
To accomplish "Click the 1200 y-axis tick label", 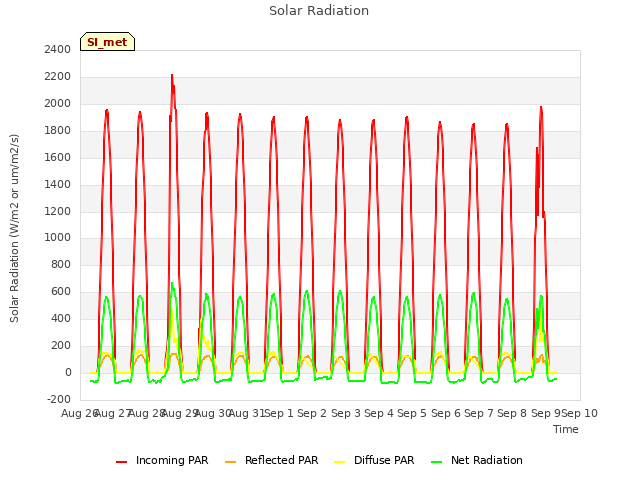I will click(58, 211).
